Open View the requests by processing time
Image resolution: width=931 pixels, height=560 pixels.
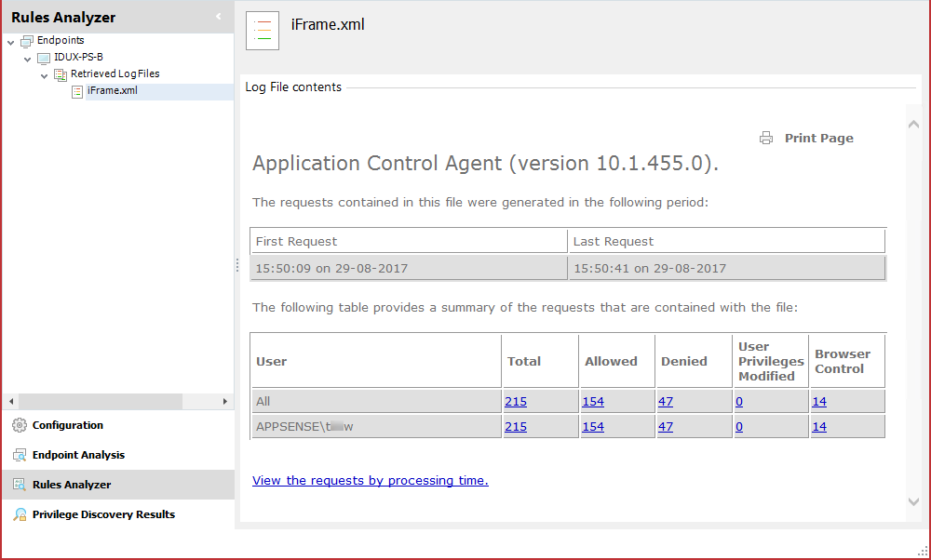[x=370, y=480]
